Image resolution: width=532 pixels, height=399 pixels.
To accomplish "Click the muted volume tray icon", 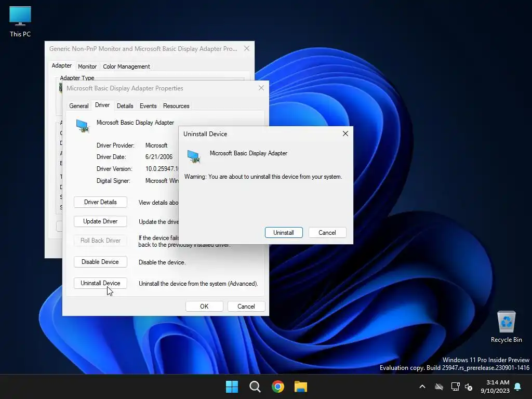I will click(x=469, y=387).
